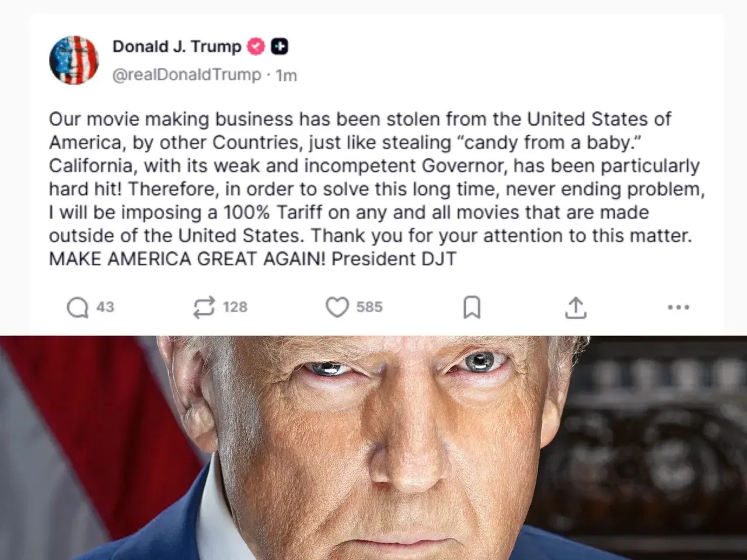747x560 pixels.
Task: Open the three-dot more options menu
Action: click(678, 307)
